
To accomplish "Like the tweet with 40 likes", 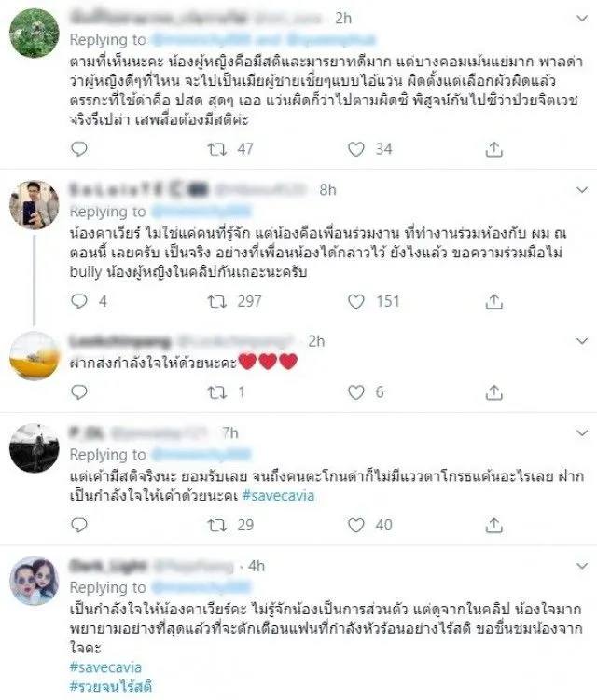I will coord(356,525).
